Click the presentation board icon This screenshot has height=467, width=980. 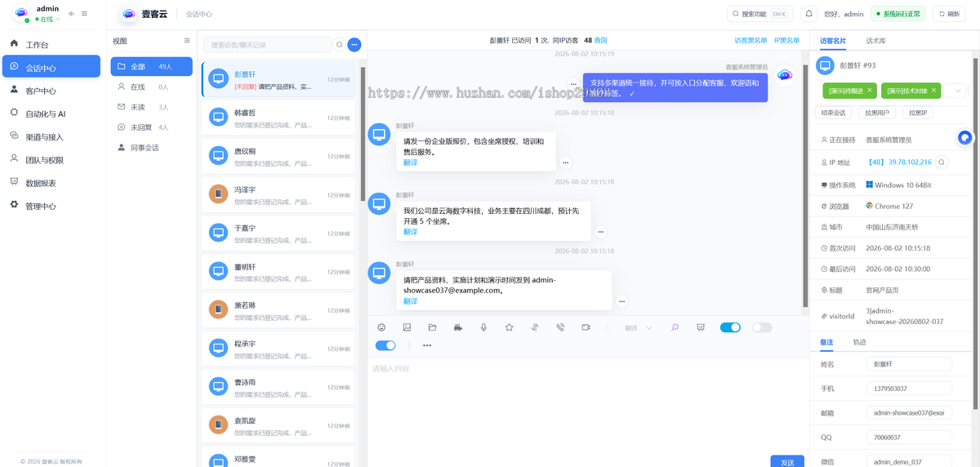pos(701,327)
